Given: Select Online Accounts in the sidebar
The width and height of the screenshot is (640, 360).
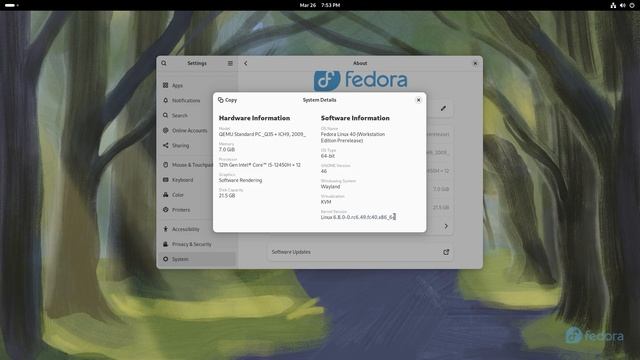Looking at the screenshot, I should coord(197,131).
